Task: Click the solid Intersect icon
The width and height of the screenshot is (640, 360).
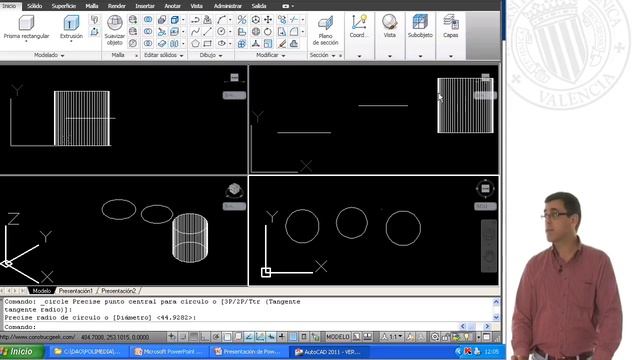Action: (x=148, y=43)
